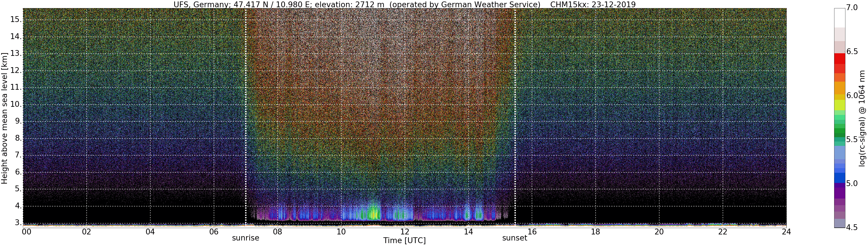Click the 'Time [UTC]' axis label

(404, 241)
